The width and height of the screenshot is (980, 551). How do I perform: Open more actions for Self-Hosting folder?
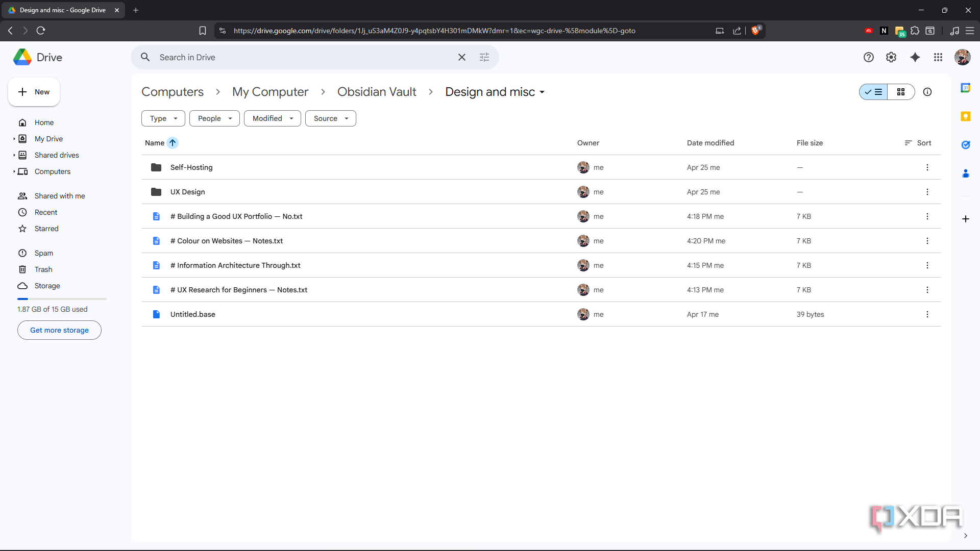(x=927, y=167)
